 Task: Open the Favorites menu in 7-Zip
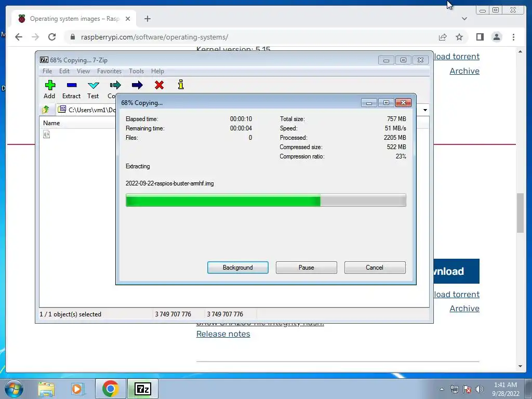pyautogui.click(x=109, y=71)
